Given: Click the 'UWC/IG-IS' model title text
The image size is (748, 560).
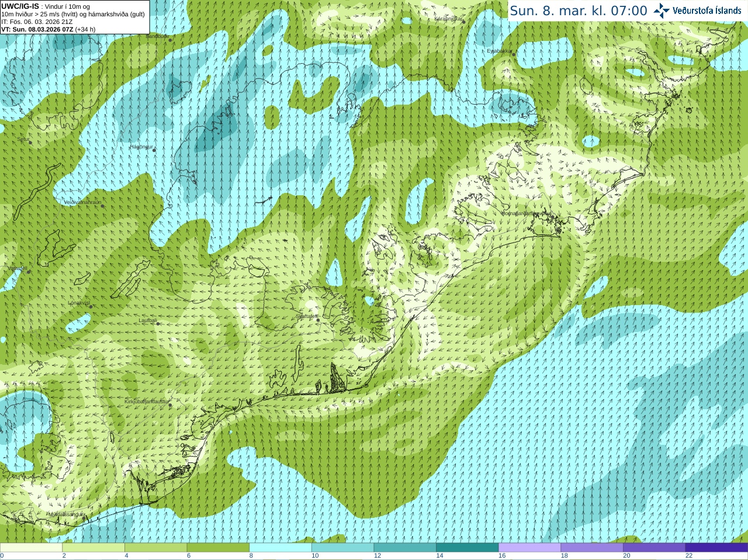Looking at the screenshot, I should click(20, 6).
